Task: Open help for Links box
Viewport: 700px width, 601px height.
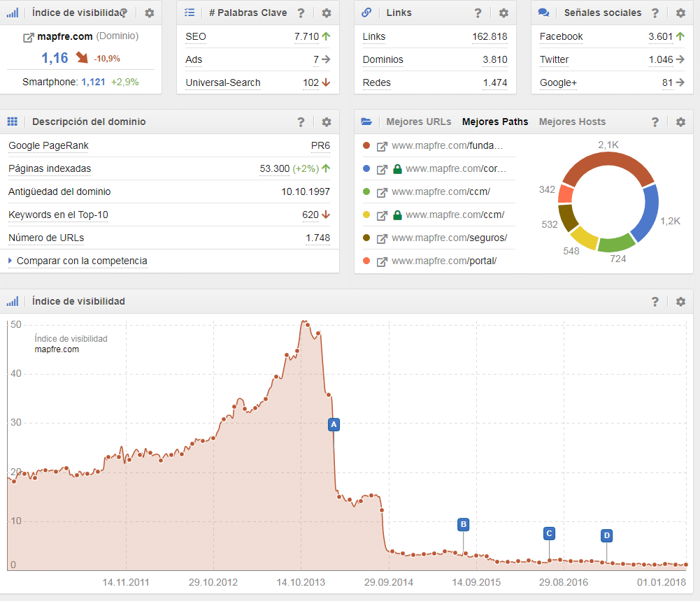Action: click(x=478, y=13)
